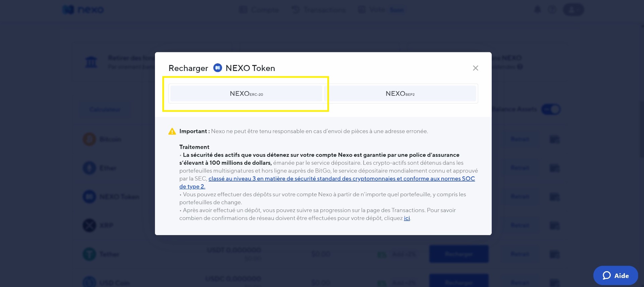644x287 pixels.
Task: Click Retrait in the Ether row
Action: 520,167
